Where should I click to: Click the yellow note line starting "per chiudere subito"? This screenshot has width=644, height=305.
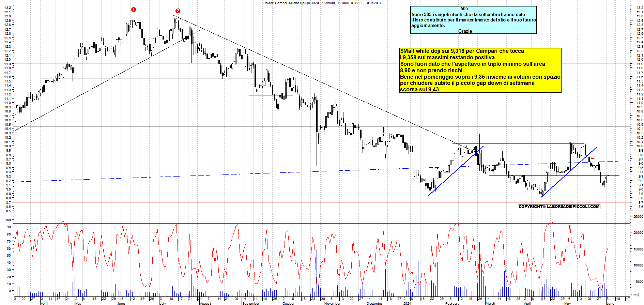467,83
